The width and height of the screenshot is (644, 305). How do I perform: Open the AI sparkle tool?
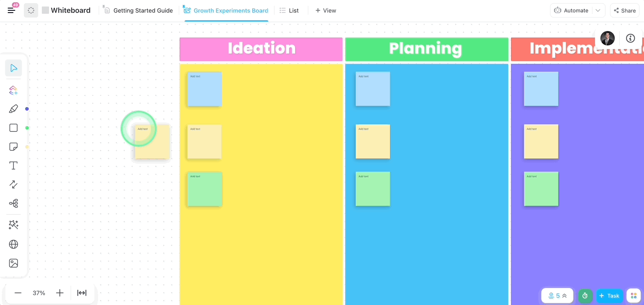pyautogui.click(x=13, y=225)
